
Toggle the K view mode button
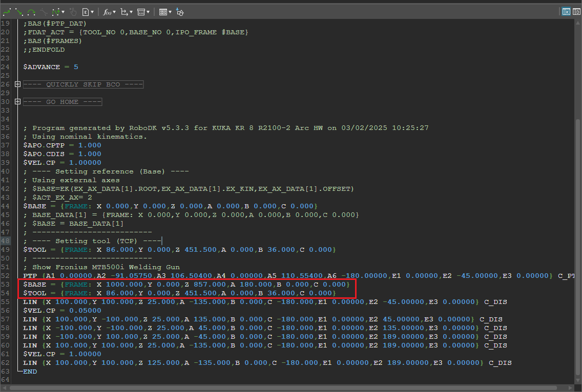(x=566, y=11)
